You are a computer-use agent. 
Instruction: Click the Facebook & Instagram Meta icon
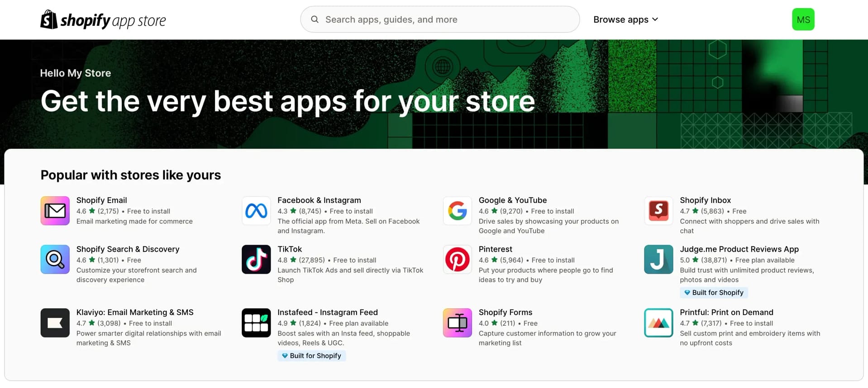[256, 211]
